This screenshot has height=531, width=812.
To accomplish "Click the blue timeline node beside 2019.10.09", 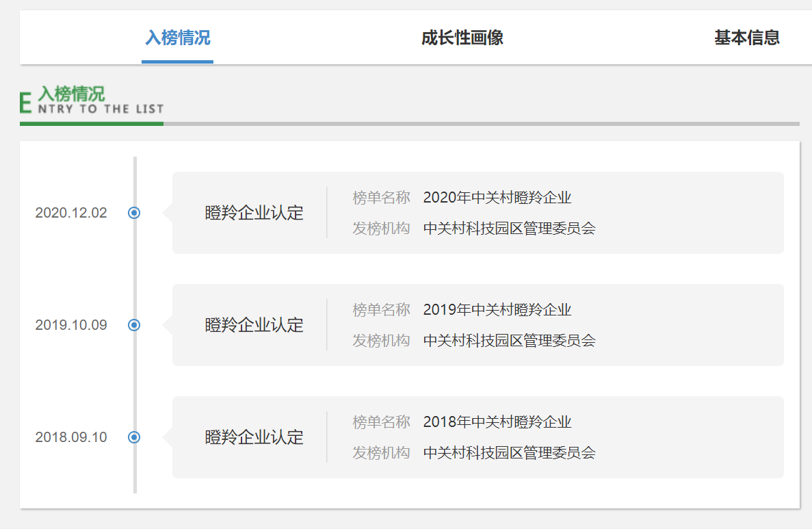I will click(134, 325).
